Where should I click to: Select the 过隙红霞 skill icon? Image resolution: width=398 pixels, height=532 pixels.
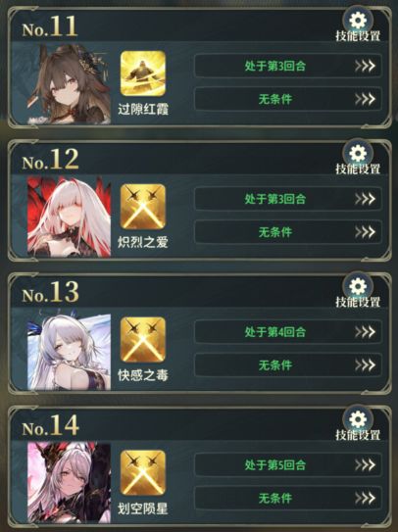pos(143,73)
